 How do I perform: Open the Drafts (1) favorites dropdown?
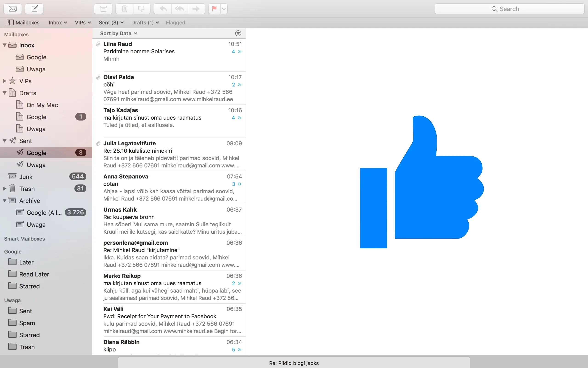tap(145, 22)
